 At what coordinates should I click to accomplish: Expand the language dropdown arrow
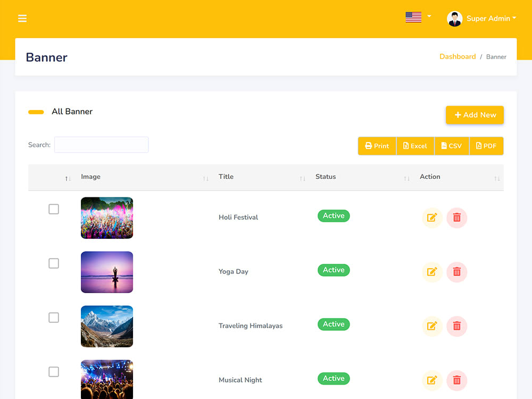click(x=429, y=16)
